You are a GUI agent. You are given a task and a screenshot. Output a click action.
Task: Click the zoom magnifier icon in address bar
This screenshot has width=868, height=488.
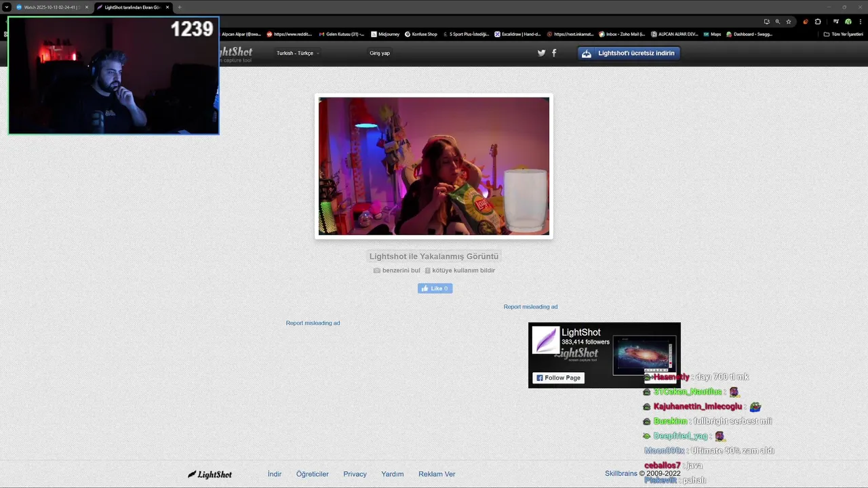[x=778, y=21]
